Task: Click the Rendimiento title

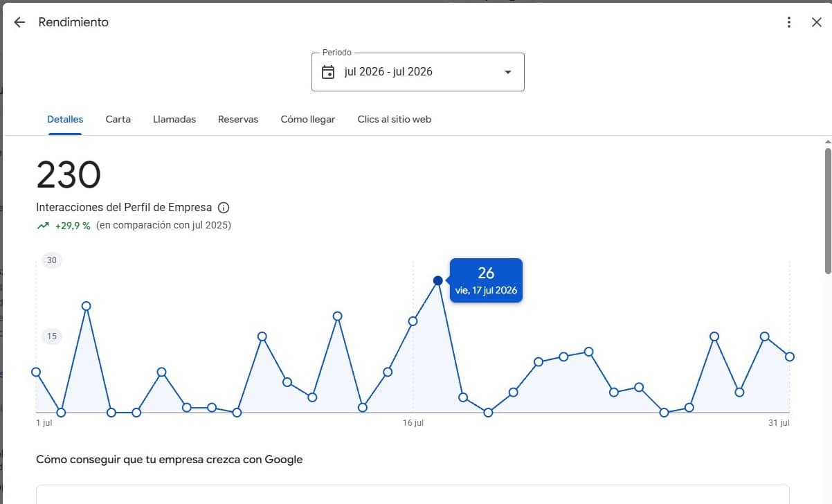Action: pos(73,22)
